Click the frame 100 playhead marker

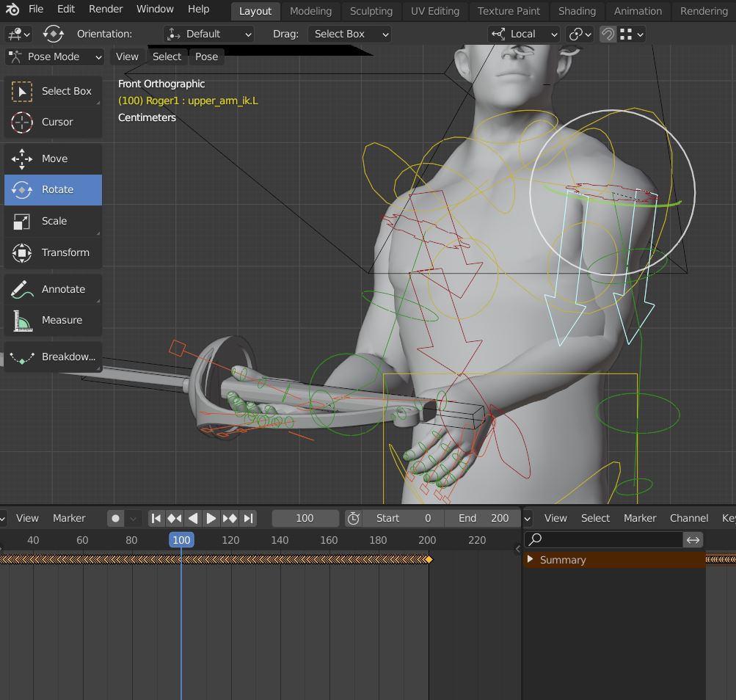pos(181,540)
